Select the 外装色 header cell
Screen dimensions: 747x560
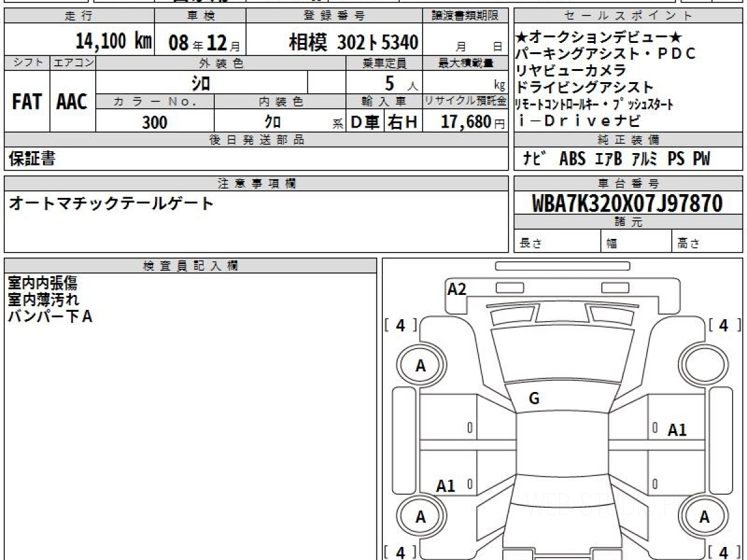click(x=221, y=63)
